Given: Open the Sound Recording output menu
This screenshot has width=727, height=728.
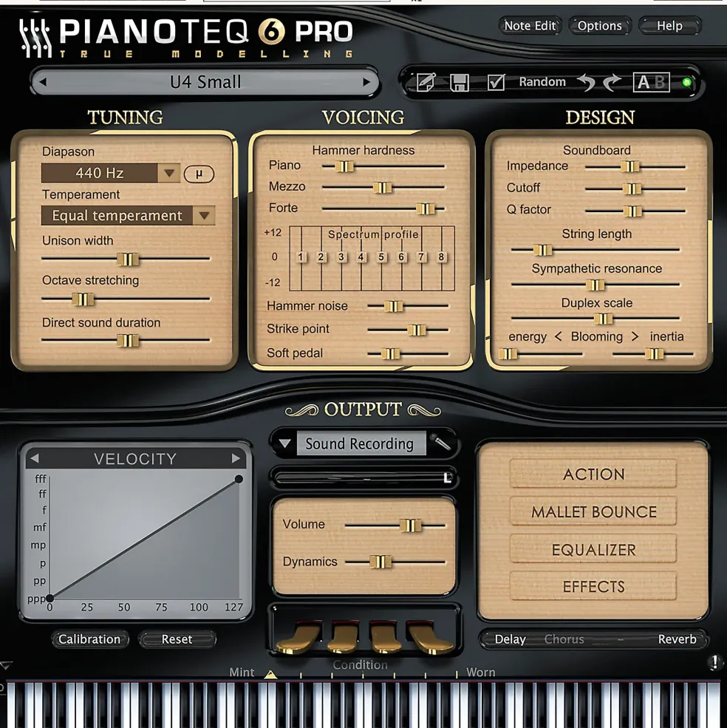Looking at the screenshot, I should pyautogui.click(x=361, y=443).
